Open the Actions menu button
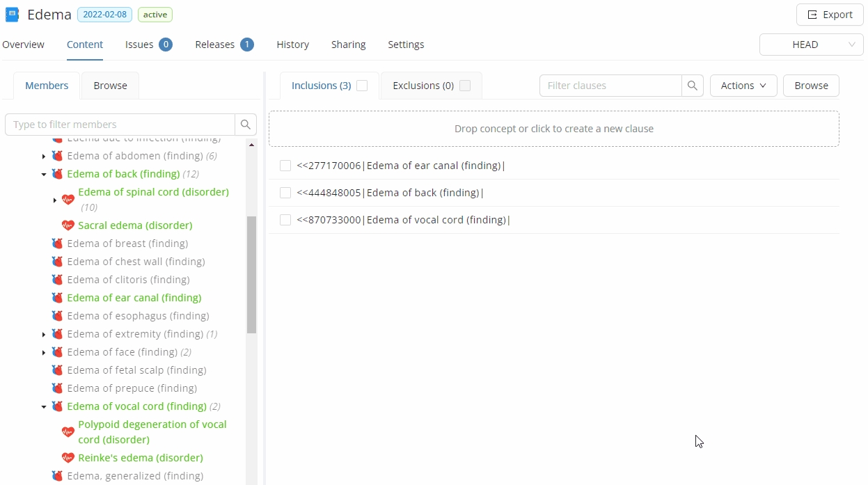 [743, 86]
